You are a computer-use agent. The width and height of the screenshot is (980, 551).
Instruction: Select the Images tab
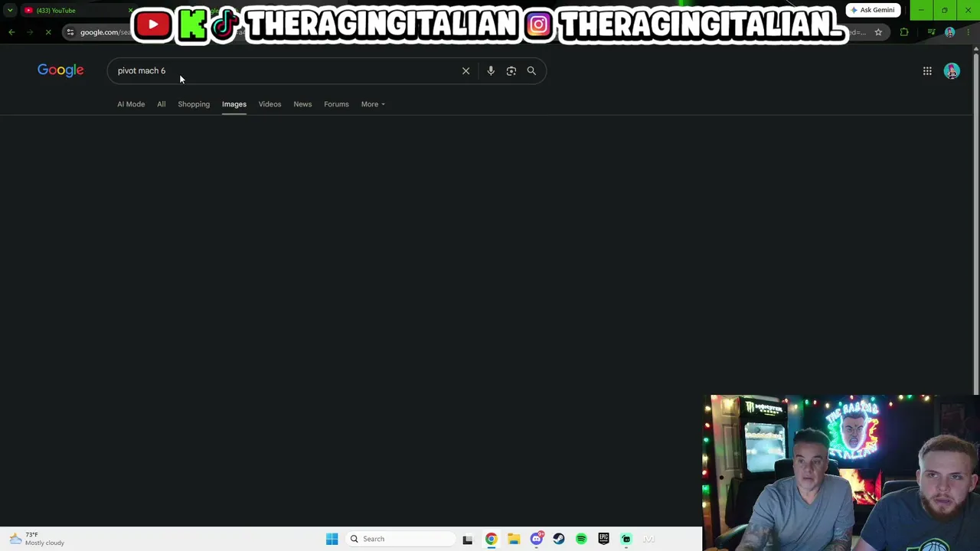coord(234,104)
